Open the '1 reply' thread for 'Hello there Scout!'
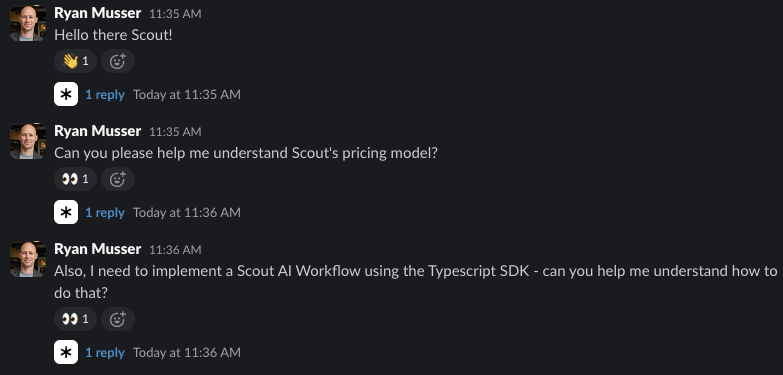The width and height of the screenshot is (783, 375). 105,94
